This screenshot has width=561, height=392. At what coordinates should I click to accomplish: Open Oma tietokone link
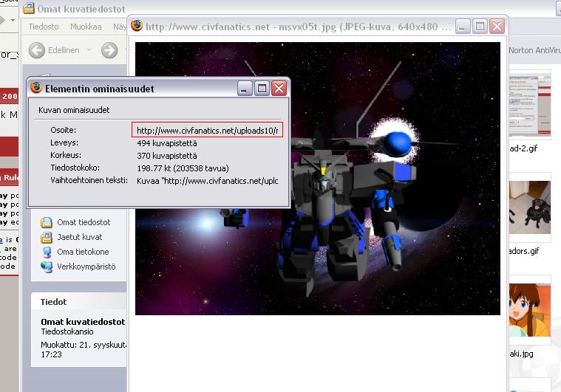click(83, 252)
